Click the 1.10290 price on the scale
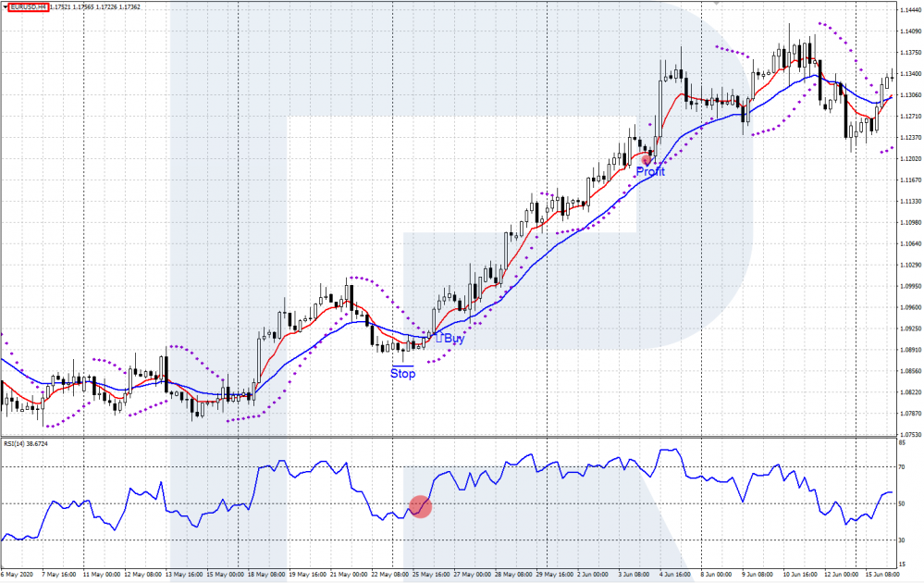This screenshot has height=583, width=924. [x=910, y=265]
